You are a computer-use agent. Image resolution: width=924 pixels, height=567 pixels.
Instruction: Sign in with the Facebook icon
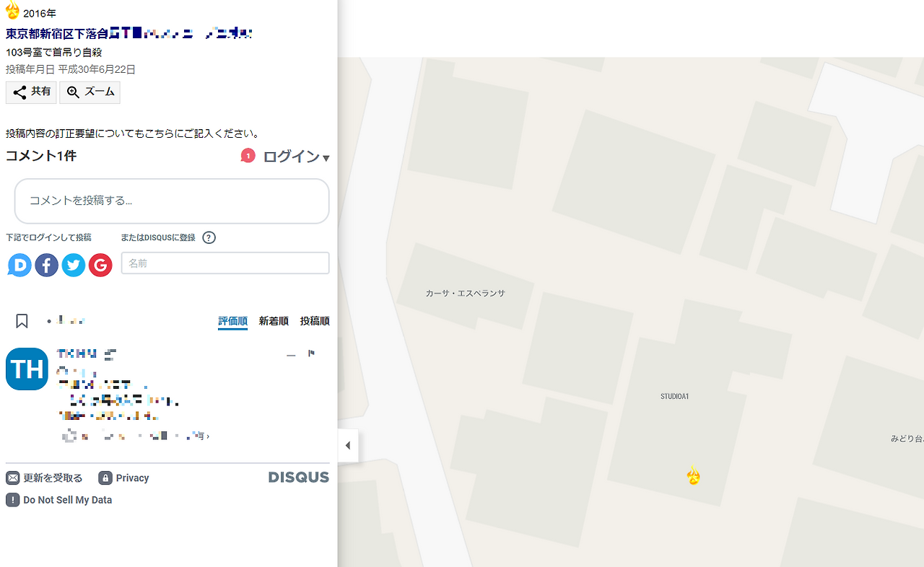point(46,265)
